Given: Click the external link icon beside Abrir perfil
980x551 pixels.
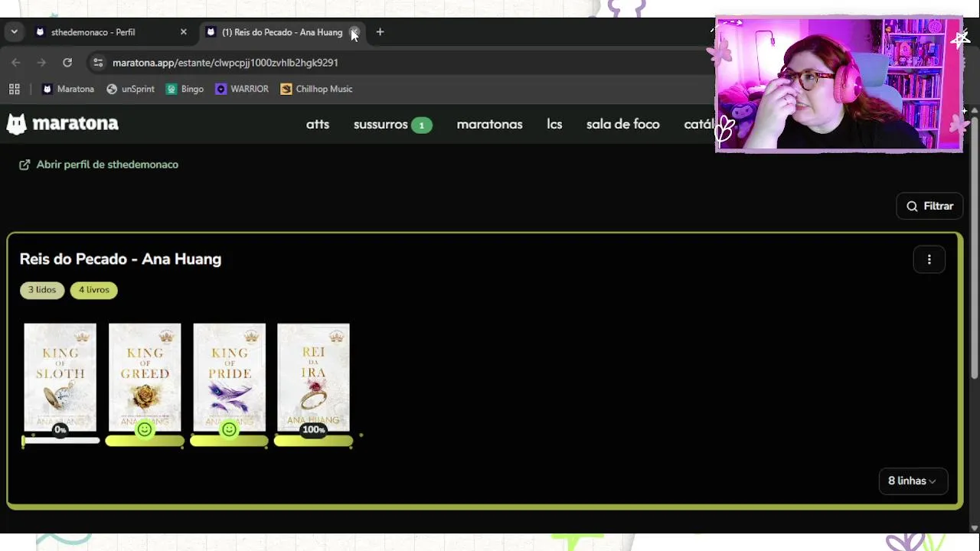Looking at the screenshot, I should pyautogui.click(x=24, y=165).
